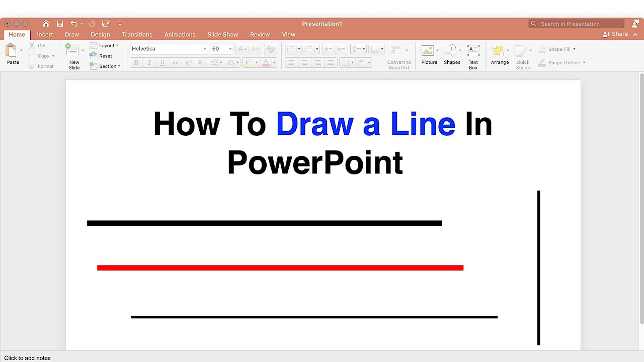Open the text columns options

(376, 49)
